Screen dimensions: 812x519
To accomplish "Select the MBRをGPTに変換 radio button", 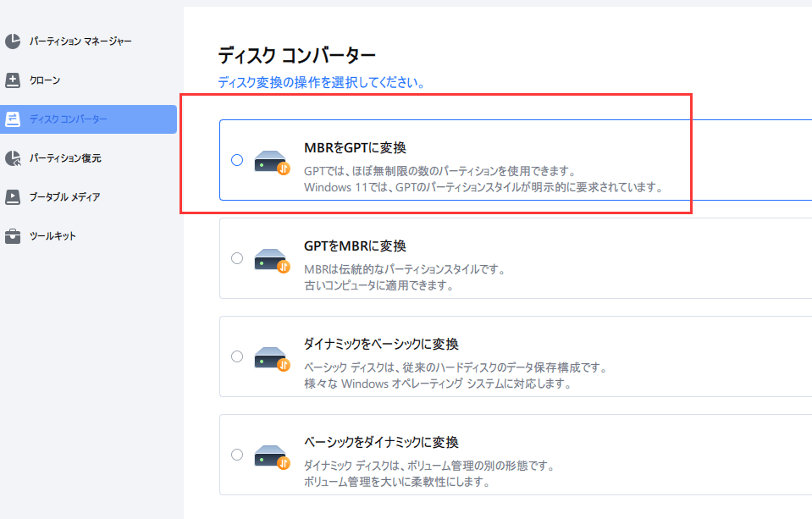I will click(237, 160).
